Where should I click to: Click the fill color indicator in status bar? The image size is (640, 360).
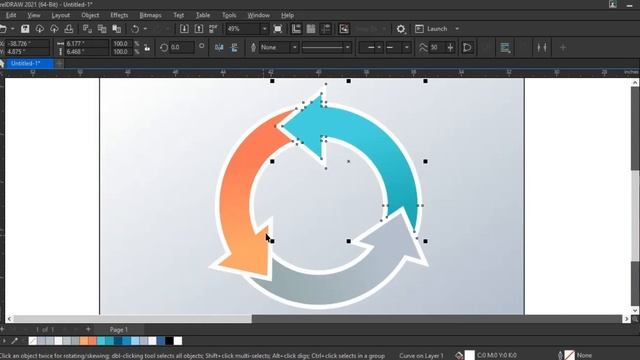pos(470,355)
